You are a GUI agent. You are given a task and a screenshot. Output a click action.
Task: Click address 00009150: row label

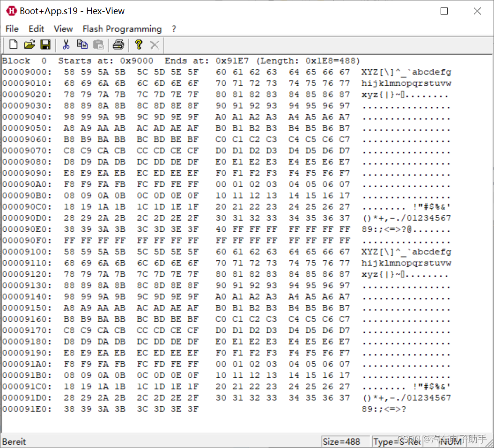point(27,308)
